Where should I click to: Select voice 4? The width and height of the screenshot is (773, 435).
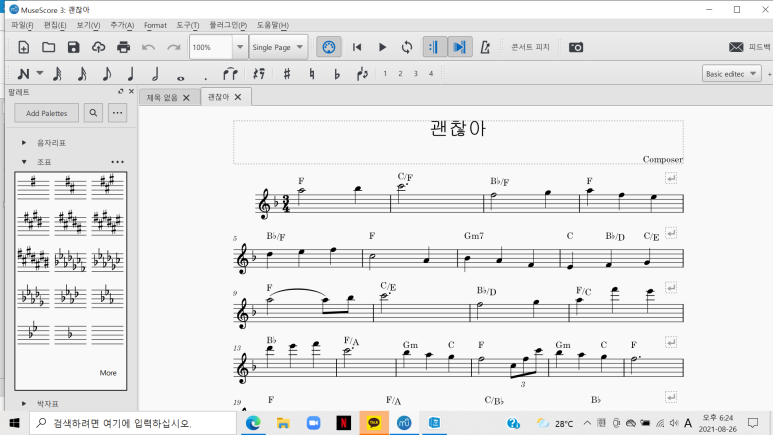431,73
